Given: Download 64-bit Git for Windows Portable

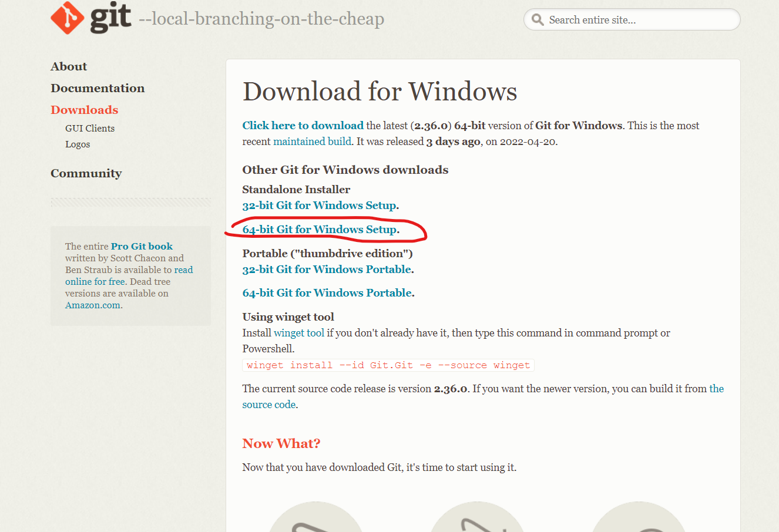Looking at the screenshot, I should tap(327, 293).
